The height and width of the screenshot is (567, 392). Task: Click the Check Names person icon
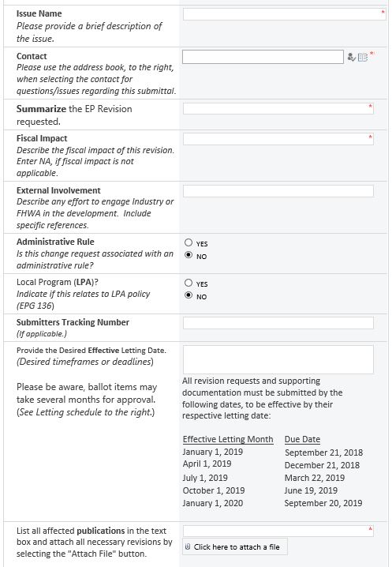351,57
